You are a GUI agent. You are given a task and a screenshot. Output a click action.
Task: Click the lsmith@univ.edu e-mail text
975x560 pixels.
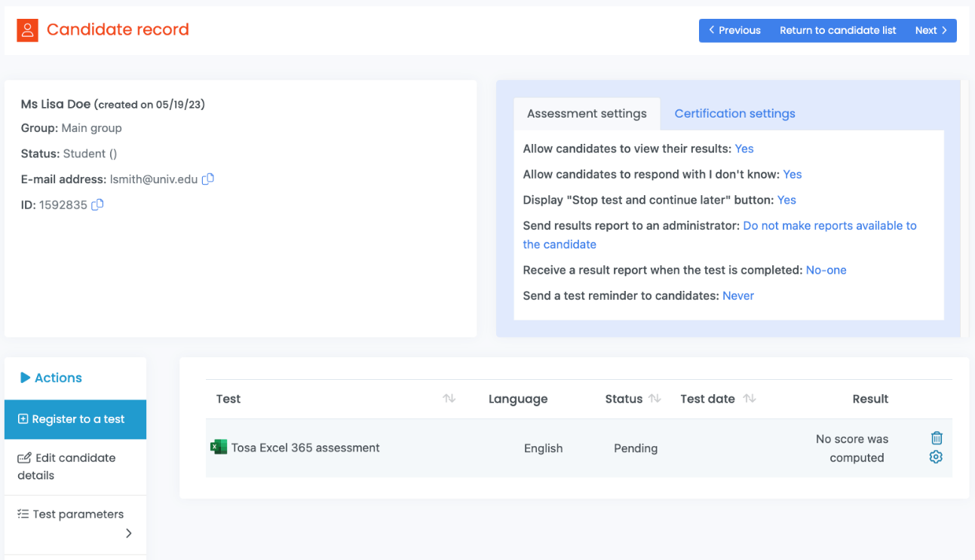154,179
